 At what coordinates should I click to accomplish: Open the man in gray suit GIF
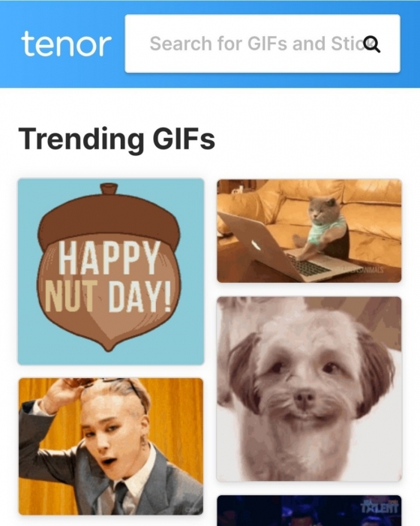[x=111, y=446]
